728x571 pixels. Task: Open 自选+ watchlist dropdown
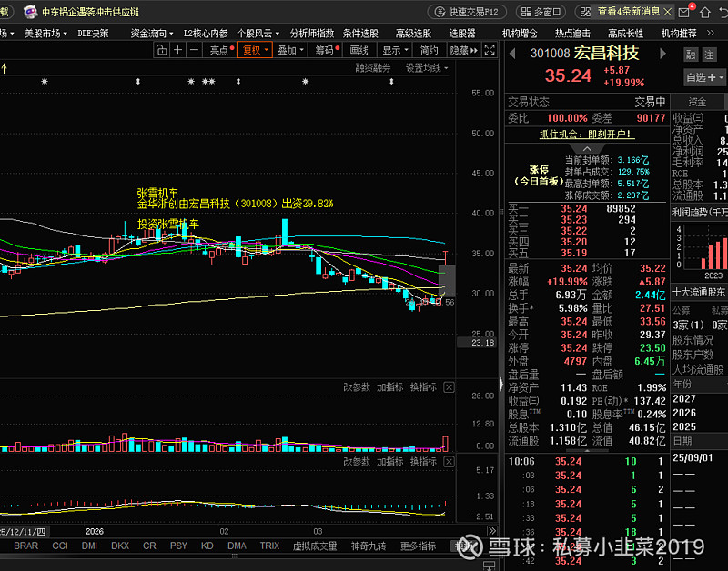[703, 77]
